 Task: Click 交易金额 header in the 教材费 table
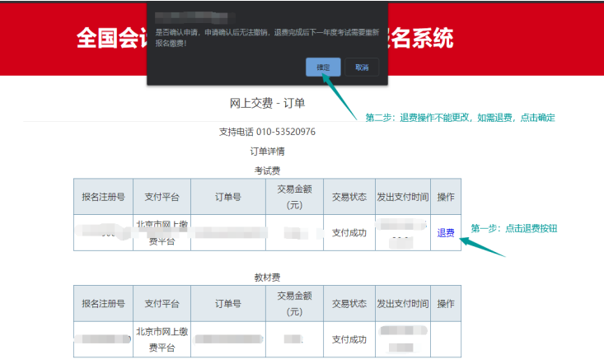tap(294, 304)
